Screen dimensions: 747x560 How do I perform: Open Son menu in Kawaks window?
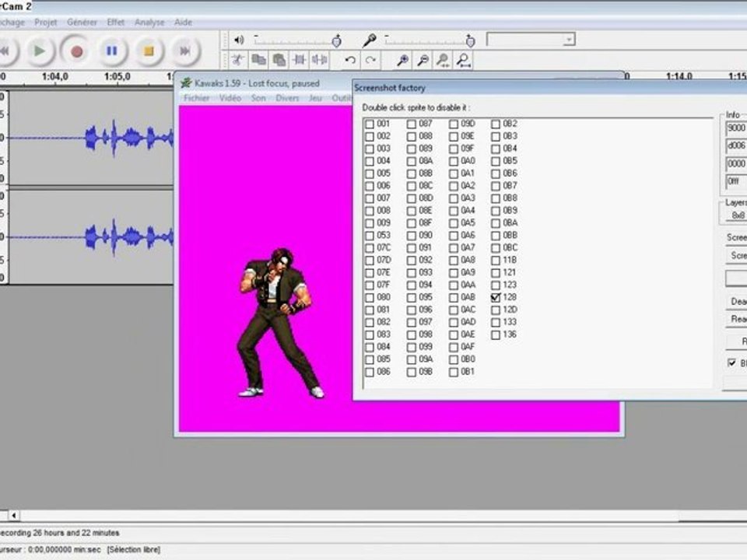point(258,98)
